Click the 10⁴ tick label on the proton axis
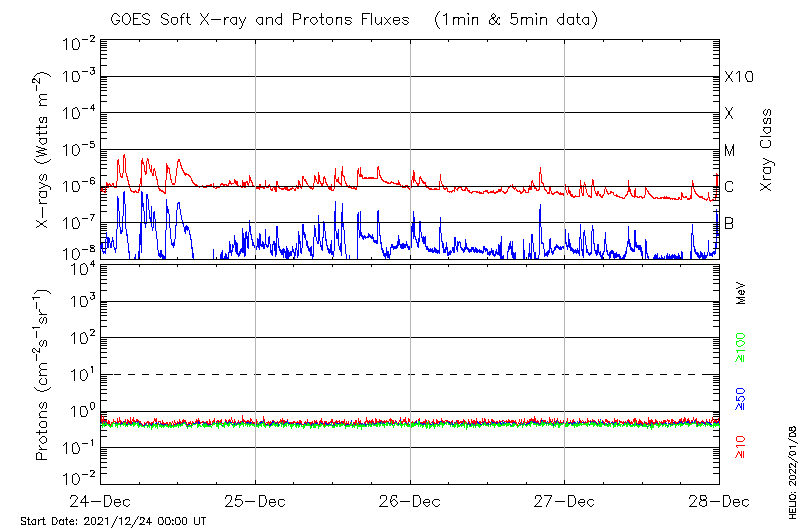The image size is (800, 530). (x=80, y=266)
